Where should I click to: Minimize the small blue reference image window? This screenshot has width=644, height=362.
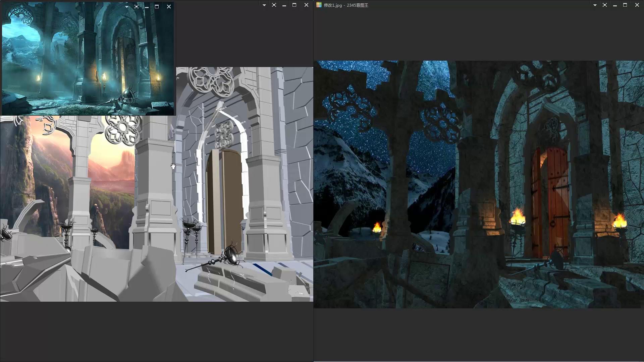click(147, 7)
